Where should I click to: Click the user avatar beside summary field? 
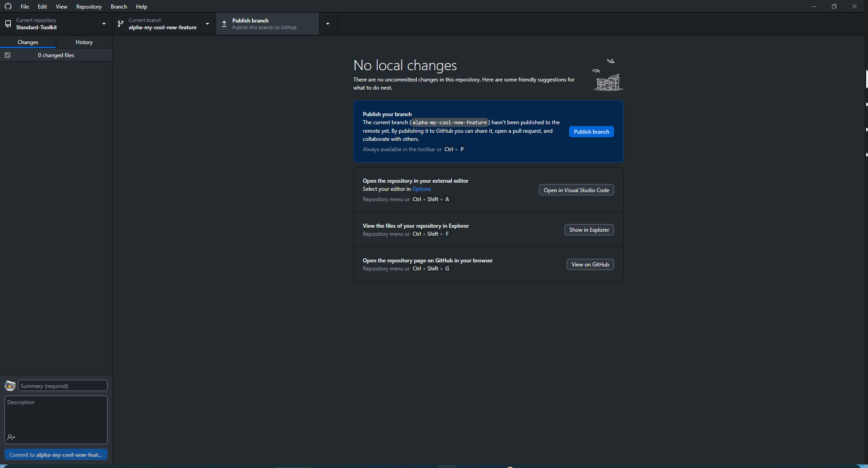[x=10, y=386]
